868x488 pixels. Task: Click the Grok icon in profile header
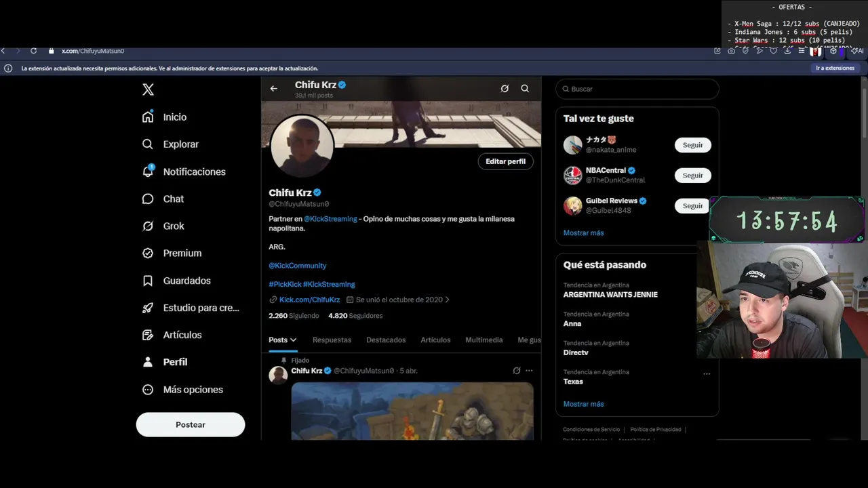(x=505, y=88)
